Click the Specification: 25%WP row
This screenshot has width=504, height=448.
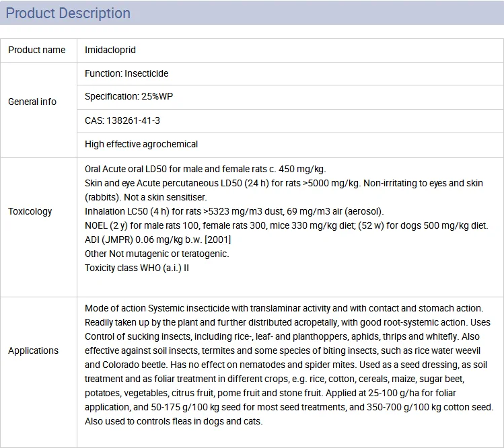click(129, 97)
